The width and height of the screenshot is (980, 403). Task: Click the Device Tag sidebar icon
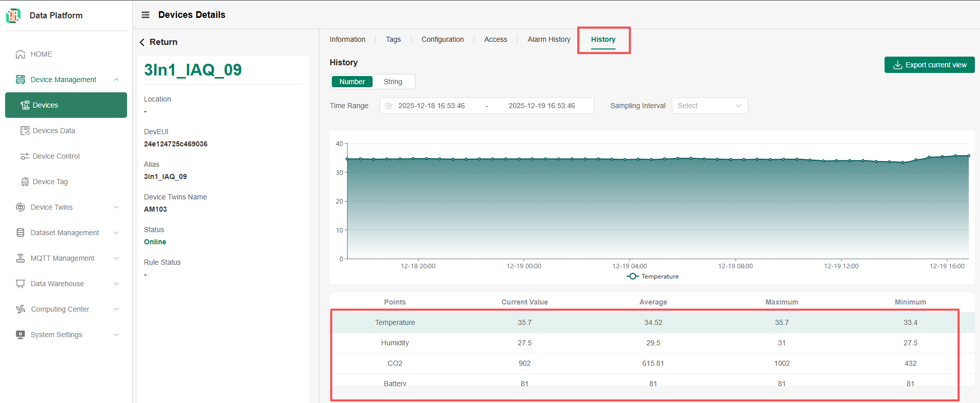click(24, 182)
